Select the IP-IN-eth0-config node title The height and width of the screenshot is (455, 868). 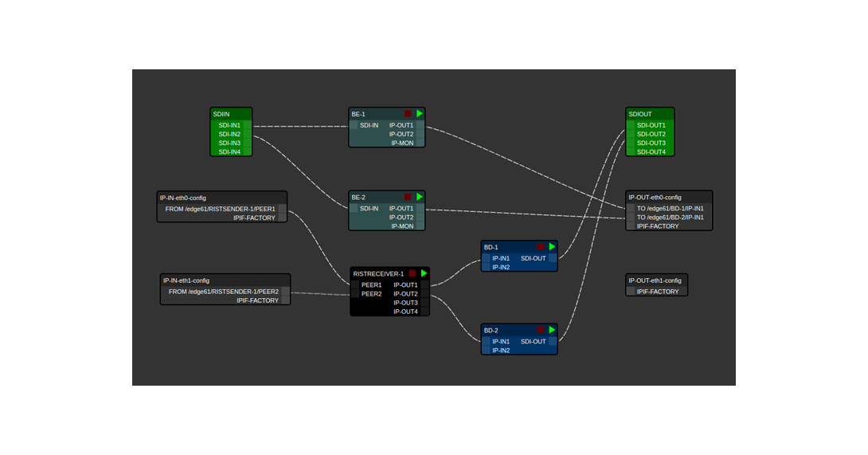coord(183,198)
